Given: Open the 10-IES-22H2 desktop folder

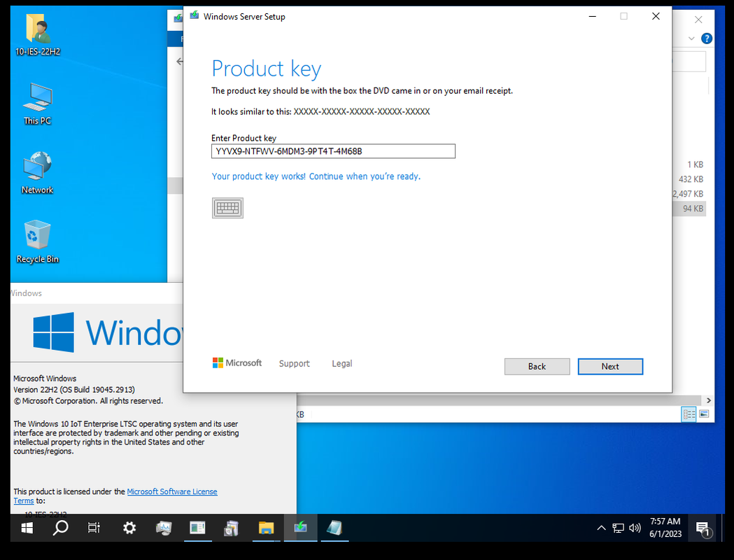Looking at the screenshot, I should (38, 36).
